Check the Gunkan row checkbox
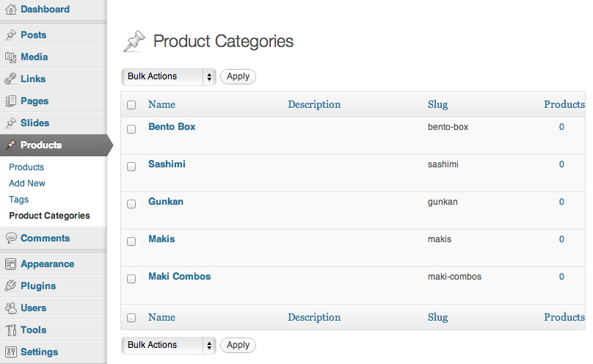This screenshot has height=364, width=593. pos(131,204)
